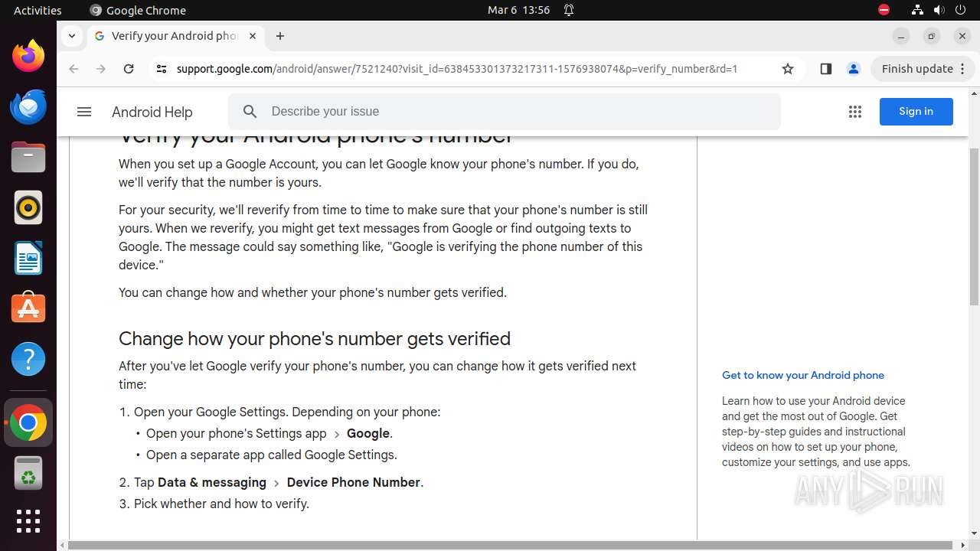Open Rhythmbox music player in the dock
The height and width of the screenshot is (551, 980).
[x=28, y=207]
